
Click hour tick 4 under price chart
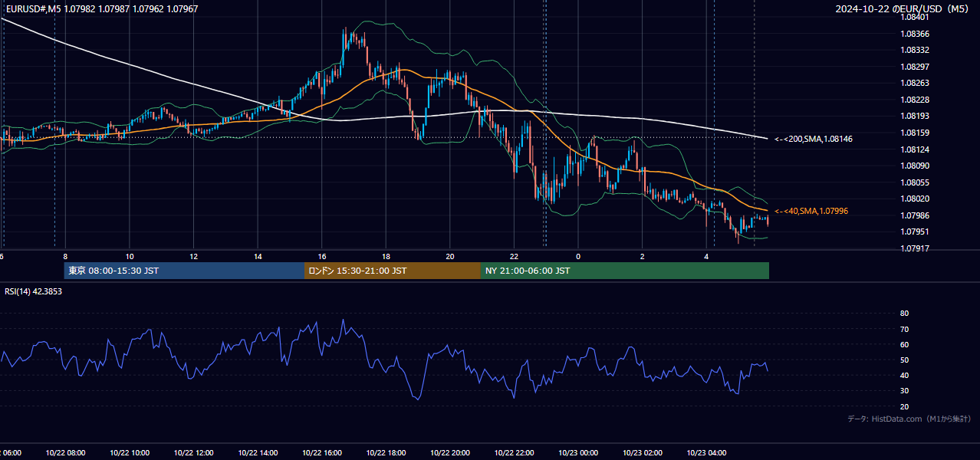[706, 256]
